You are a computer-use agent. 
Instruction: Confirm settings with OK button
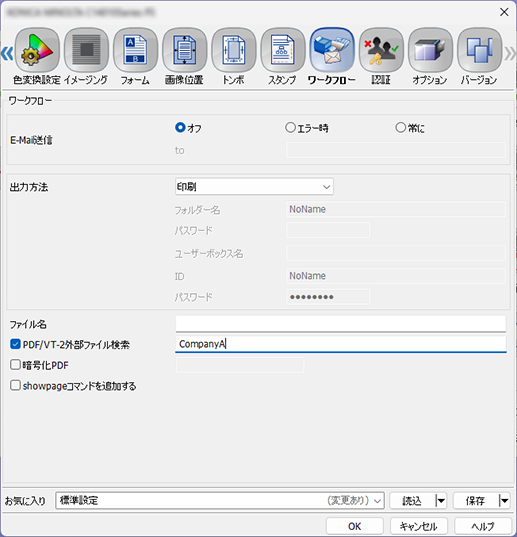click(x=354, y=526)
